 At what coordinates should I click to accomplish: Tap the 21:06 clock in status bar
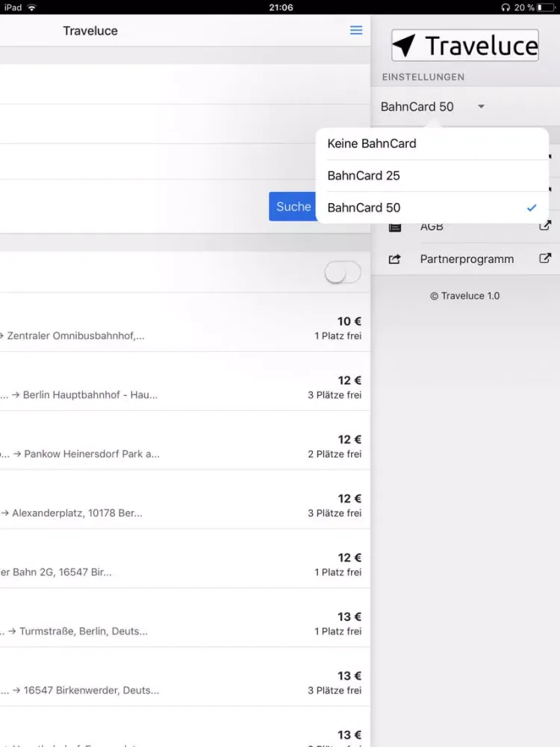281,7
